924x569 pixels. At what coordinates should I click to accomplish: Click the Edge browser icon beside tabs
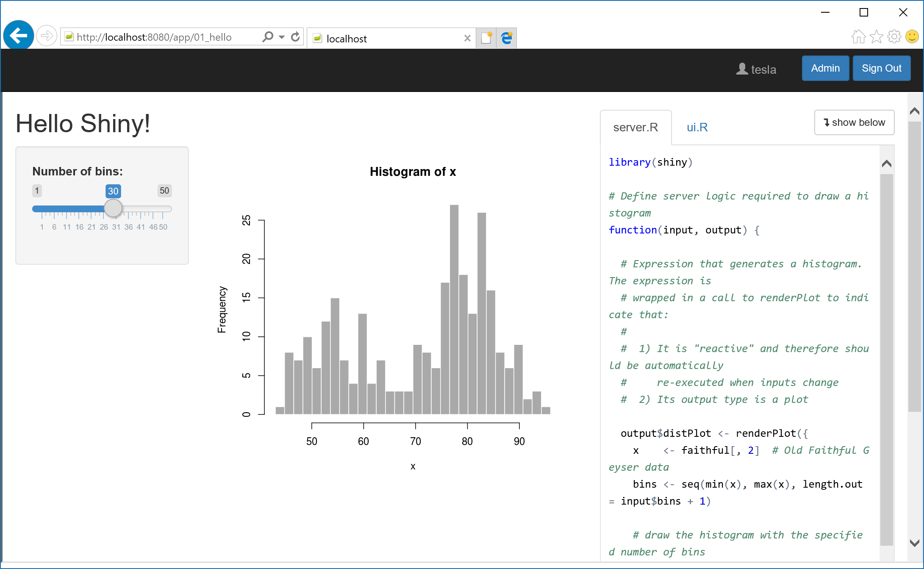point(506,38)
